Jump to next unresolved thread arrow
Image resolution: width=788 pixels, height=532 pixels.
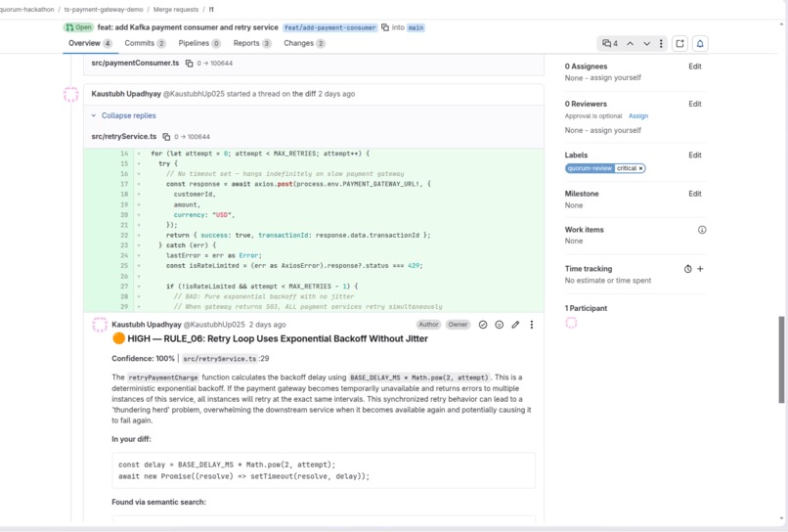click(647, 44)
